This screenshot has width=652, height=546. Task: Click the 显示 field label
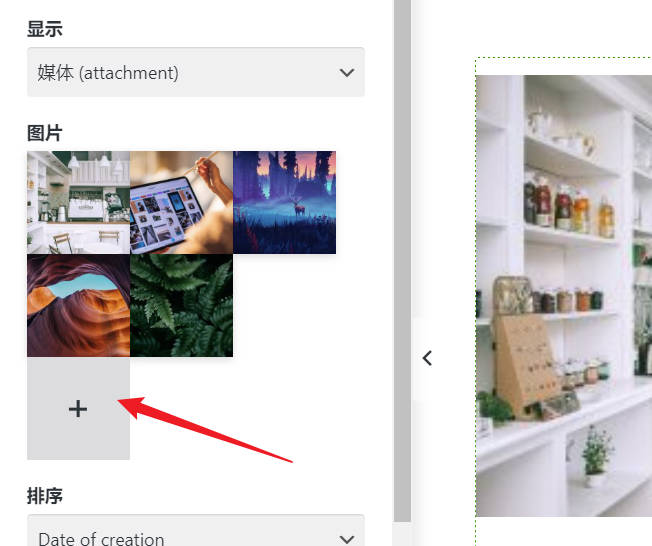point(45,29)
